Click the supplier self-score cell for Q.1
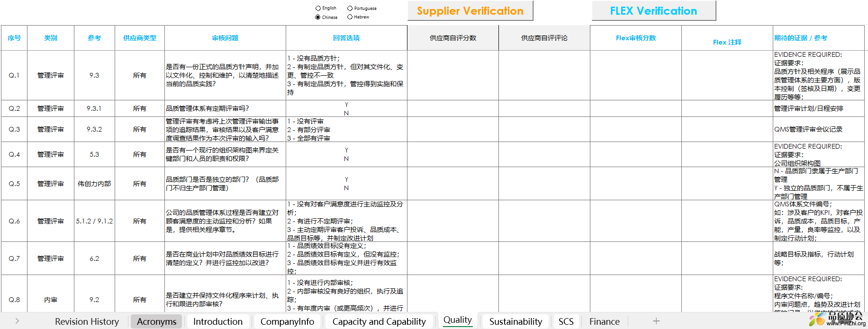This screenshot has width=868, height=329. tap(453, 75)
